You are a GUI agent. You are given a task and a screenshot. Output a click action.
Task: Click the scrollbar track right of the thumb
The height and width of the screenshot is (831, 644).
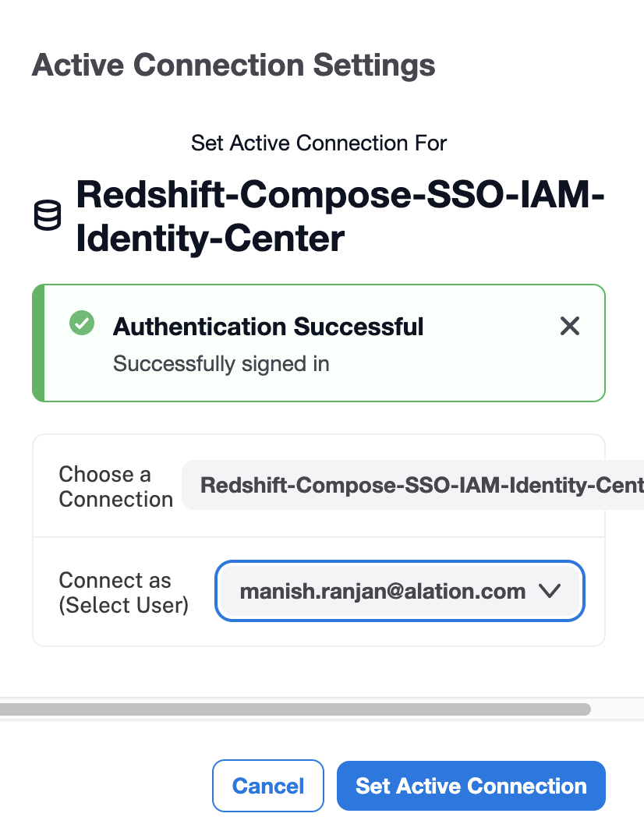coord(616,709)
